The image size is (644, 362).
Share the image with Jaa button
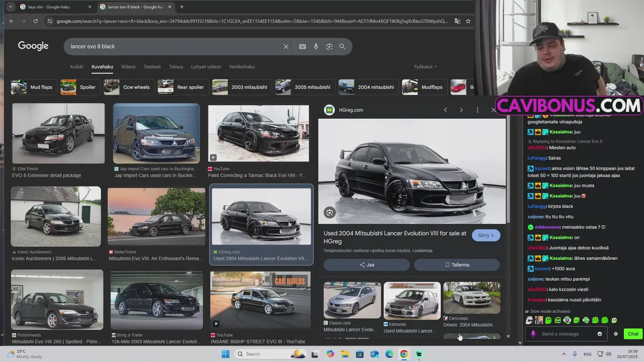pyautogui.click(x=367, y=265)
